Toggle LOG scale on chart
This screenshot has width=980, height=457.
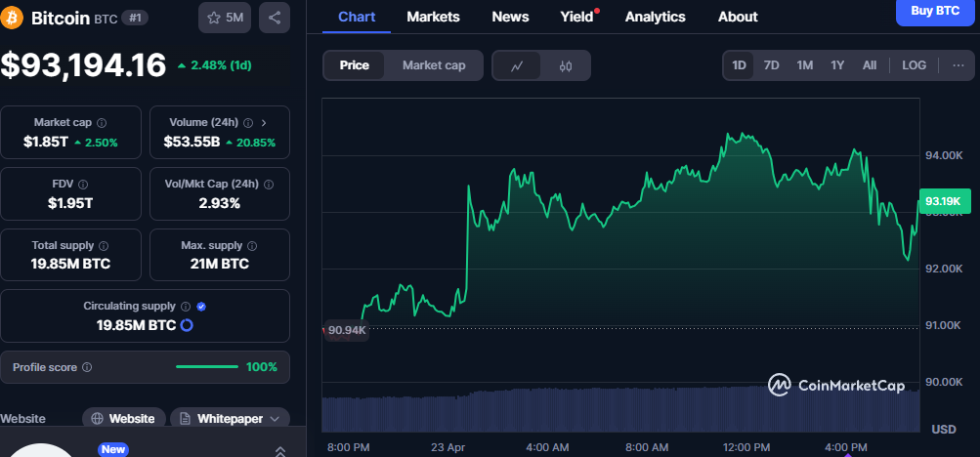click(914, 64)
